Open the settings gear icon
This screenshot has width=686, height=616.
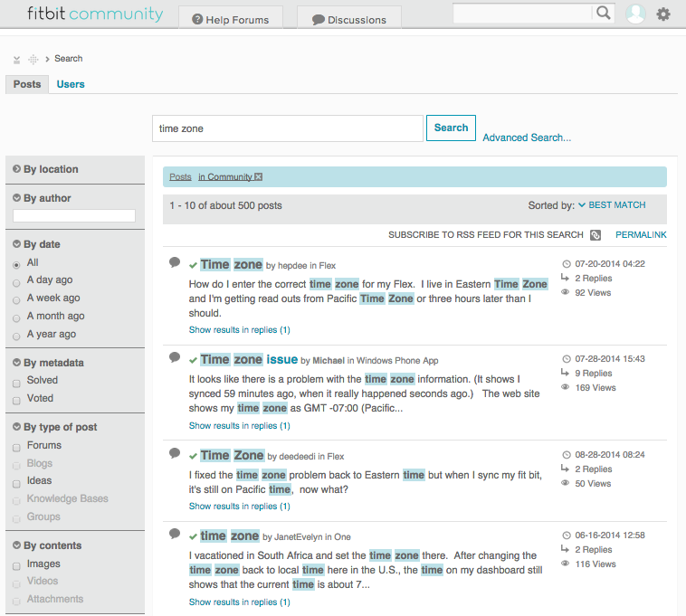(x=663, y=14)
